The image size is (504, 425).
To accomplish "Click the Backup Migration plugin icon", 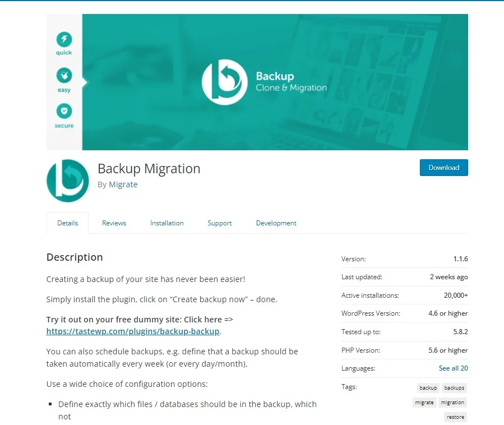I will click(67, 181).
